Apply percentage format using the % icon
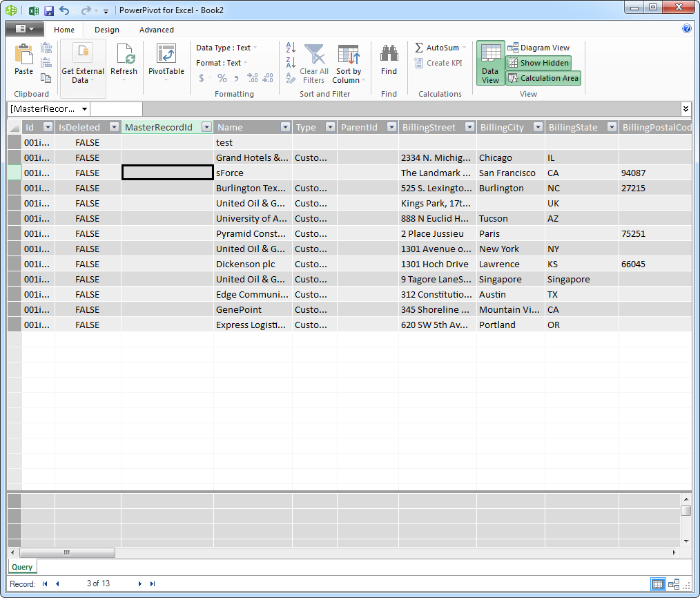700x598 pixels. 222,79
